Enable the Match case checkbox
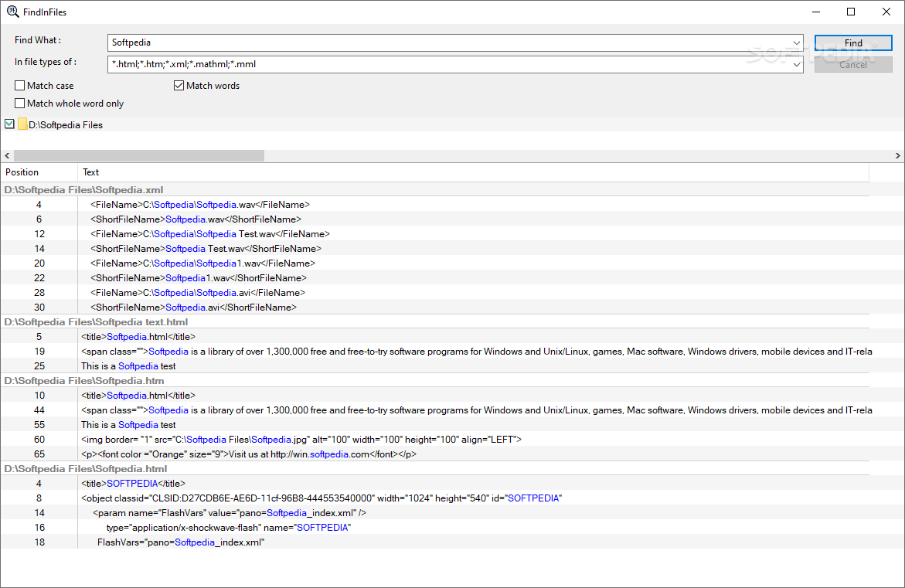905x588 pixels. click(19, 86)
